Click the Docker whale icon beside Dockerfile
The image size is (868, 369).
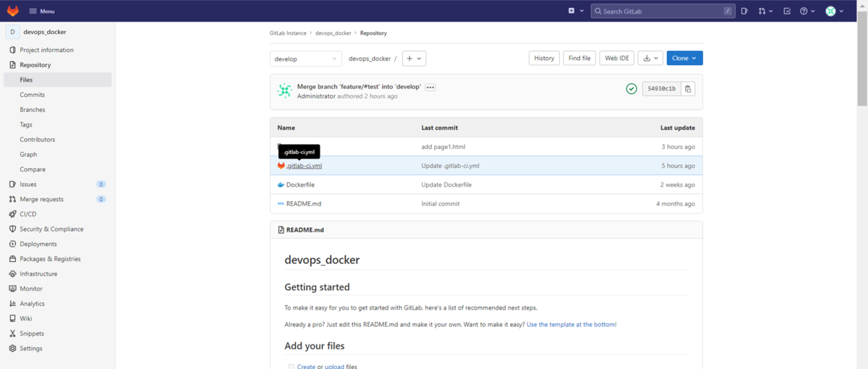[x=281, y=184]
